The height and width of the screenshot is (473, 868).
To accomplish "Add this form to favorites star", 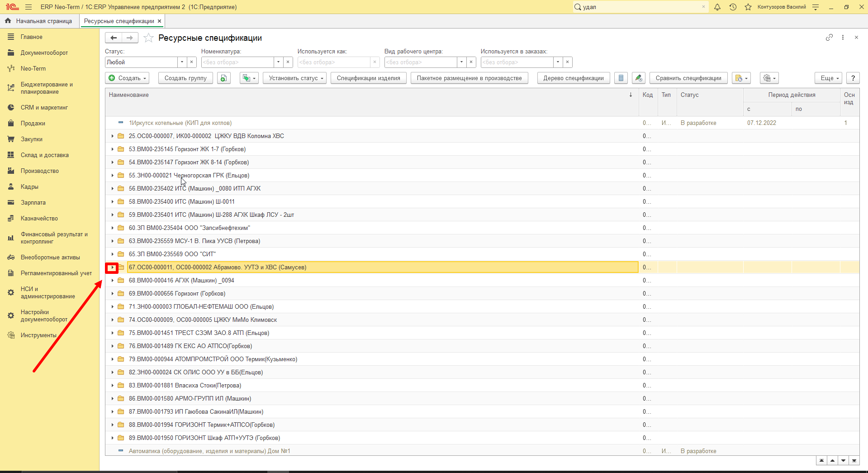I will pyautogui.click(x=148, y=38).
